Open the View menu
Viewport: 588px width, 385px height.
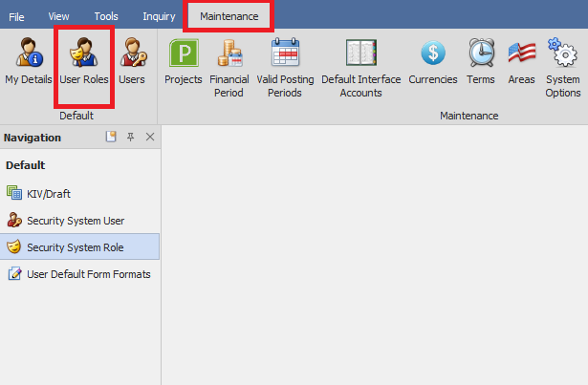coord(59,16)
